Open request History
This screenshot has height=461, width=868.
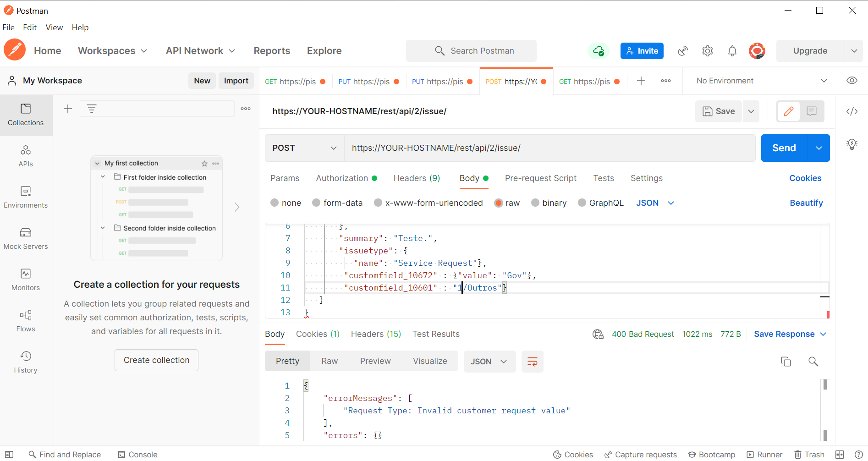[26, 361]
